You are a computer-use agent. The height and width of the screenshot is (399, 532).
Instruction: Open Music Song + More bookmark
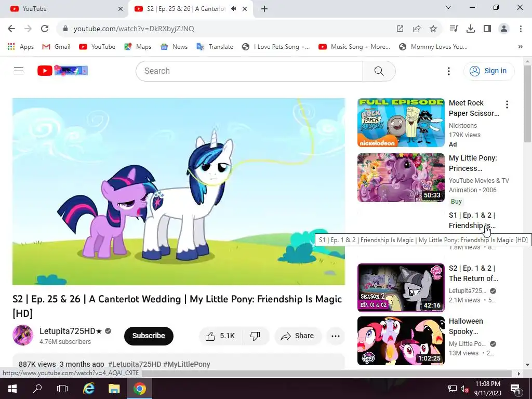pos(354,47)
